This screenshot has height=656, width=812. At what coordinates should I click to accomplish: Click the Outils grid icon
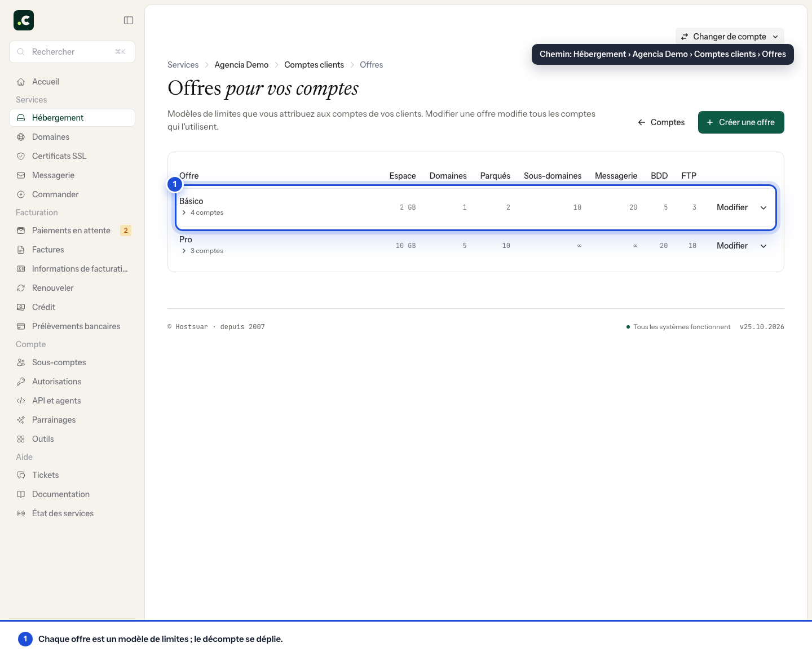pos(21,439)
